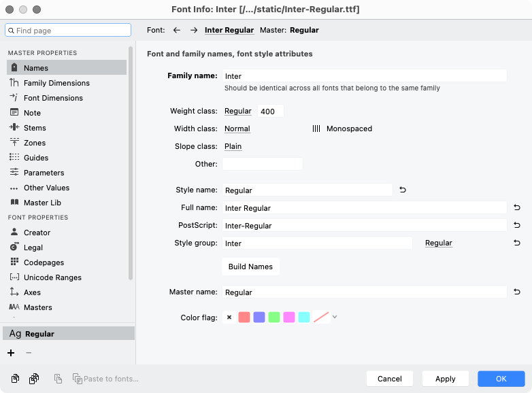Edit the PostScript name field
Viewport: 532px width, 393px height.
(x=365, y=225)
